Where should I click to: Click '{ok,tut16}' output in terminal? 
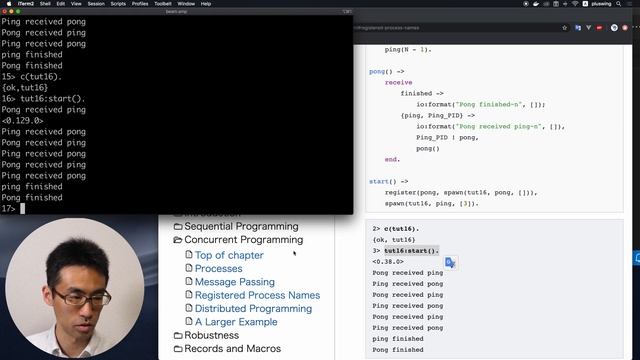pos(24,88)
